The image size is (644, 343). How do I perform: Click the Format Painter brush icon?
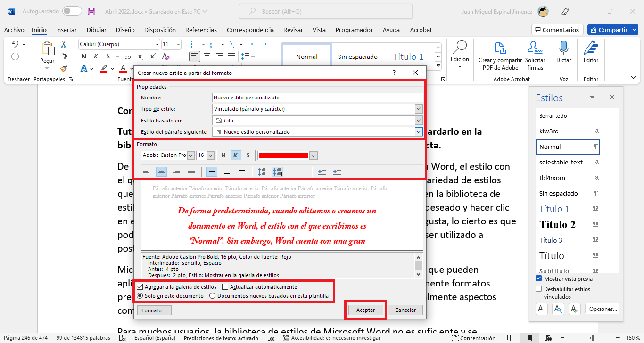(64, 68)
